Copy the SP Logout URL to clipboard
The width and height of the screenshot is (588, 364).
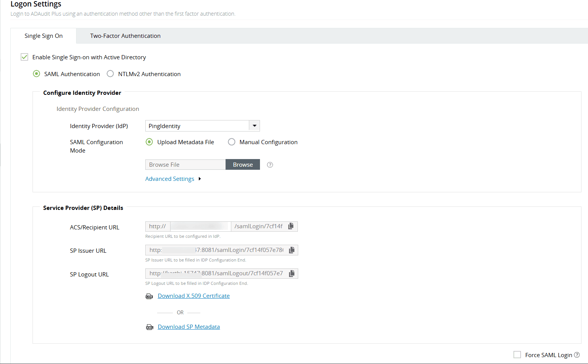(x=291, y=273)
